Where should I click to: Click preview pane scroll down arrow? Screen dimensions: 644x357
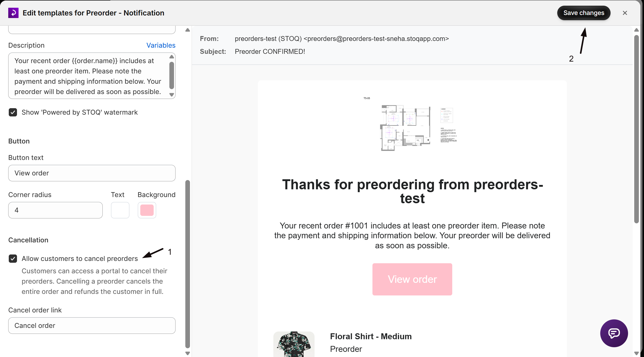(637, 353)
